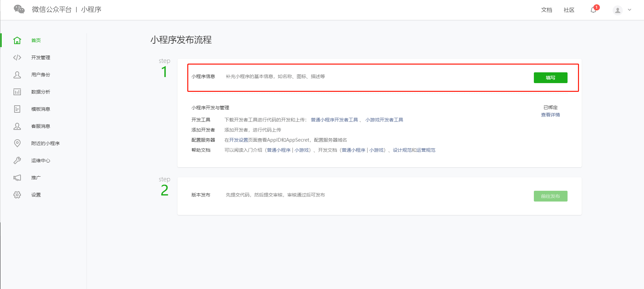Open 普通小程序开发者工具 download link
Viewport: 644px width, 289px height.
coord(334,120)
